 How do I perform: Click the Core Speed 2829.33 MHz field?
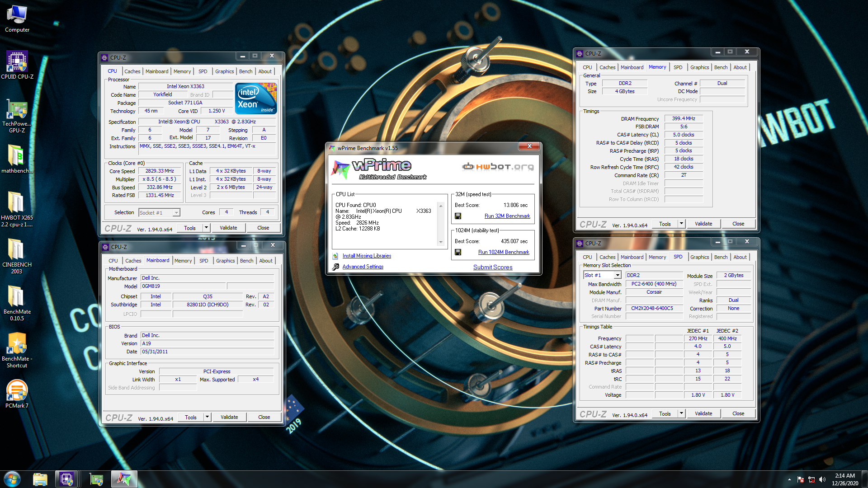click(160, 171)
